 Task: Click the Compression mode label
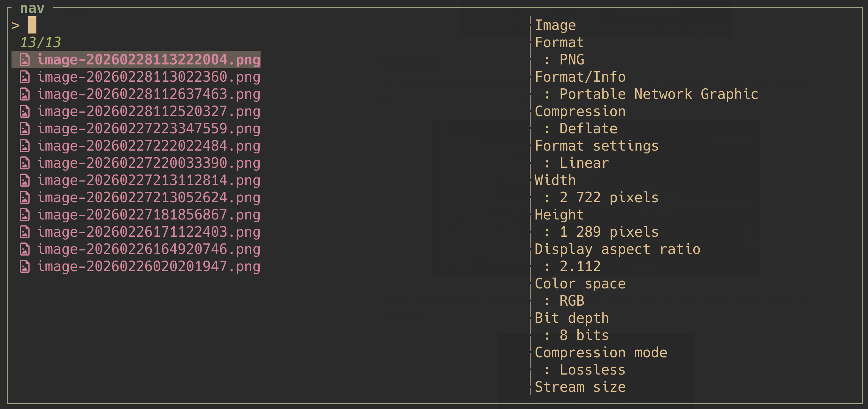pyautogui.click(x=601, y=353)
